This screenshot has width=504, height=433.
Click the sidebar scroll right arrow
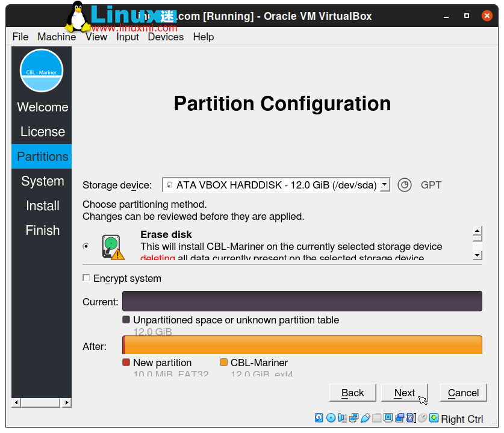(x=66, y=402)
